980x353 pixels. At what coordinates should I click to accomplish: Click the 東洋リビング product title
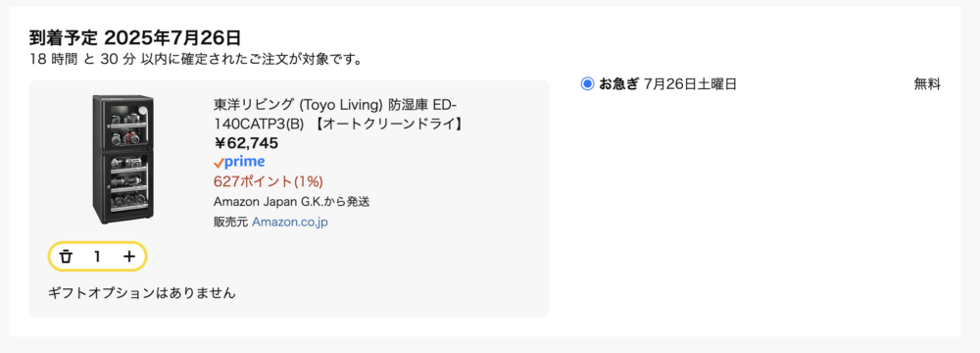[338, 114]
